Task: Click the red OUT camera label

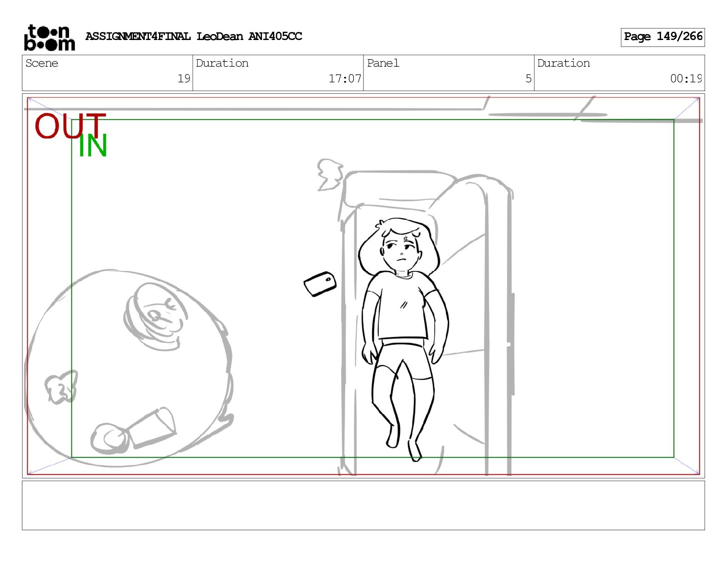Action: (x=70, y=126)
